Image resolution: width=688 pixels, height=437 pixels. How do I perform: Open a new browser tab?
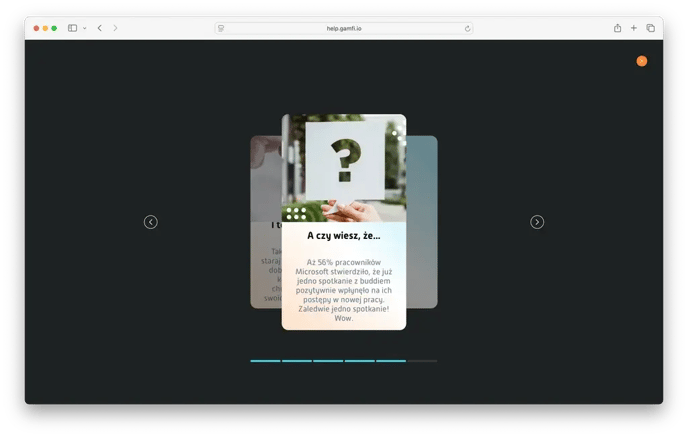634,28
